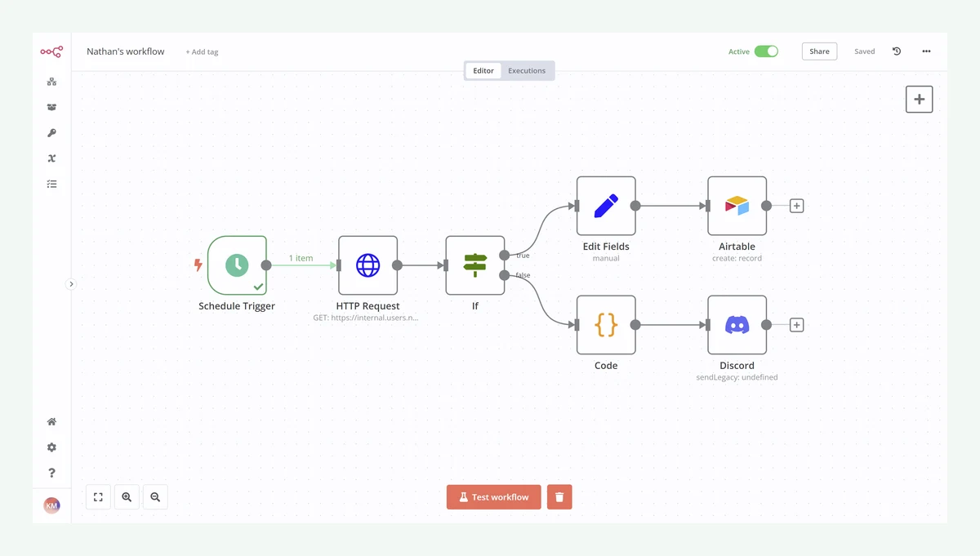Select the Airtable node

point(737,206)
